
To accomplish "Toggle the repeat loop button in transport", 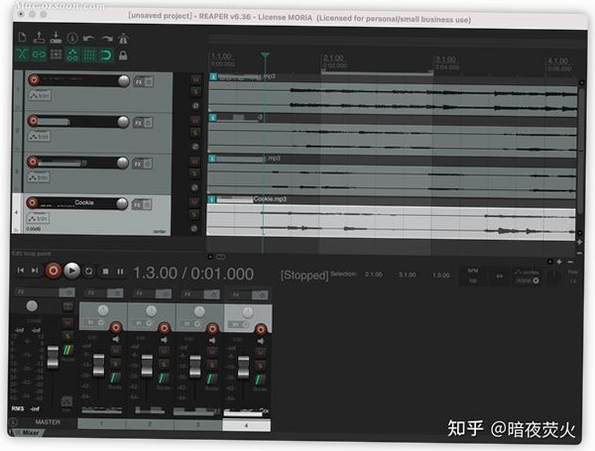I will coord(89,271).
